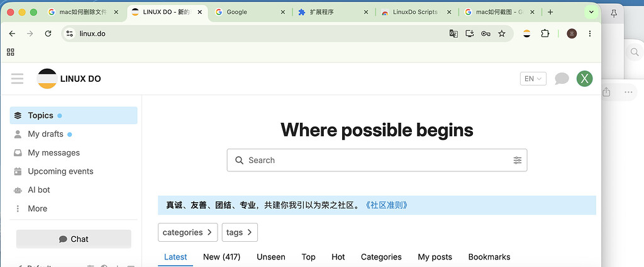
Task: Click the magnifier icon in search box
Action: pyautogui.click(x=239, y=161)
